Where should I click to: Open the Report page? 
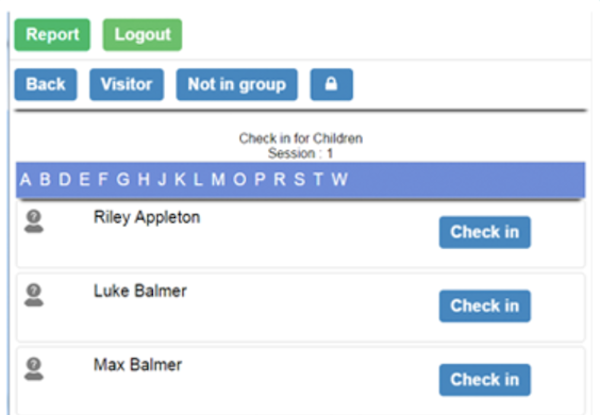pos(52,35)
